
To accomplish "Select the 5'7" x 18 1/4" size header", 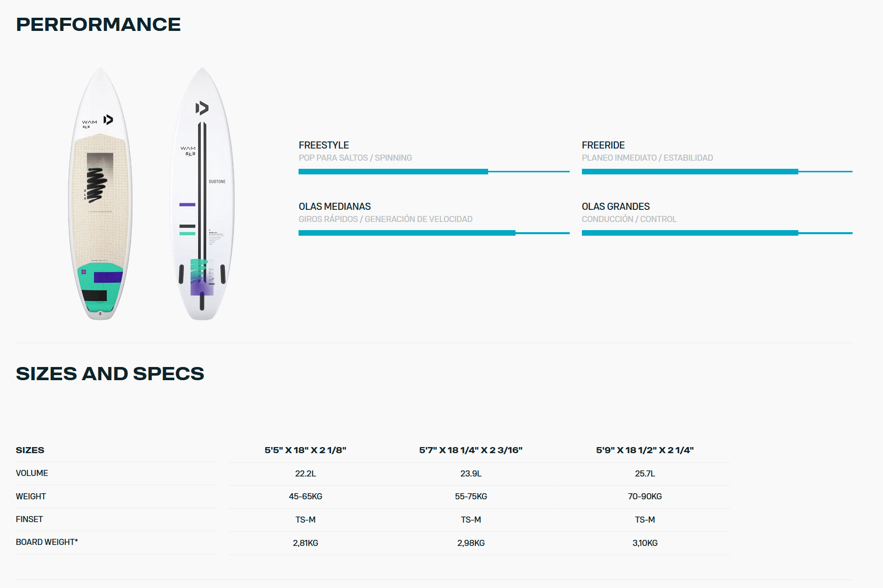I will (471, 450).
